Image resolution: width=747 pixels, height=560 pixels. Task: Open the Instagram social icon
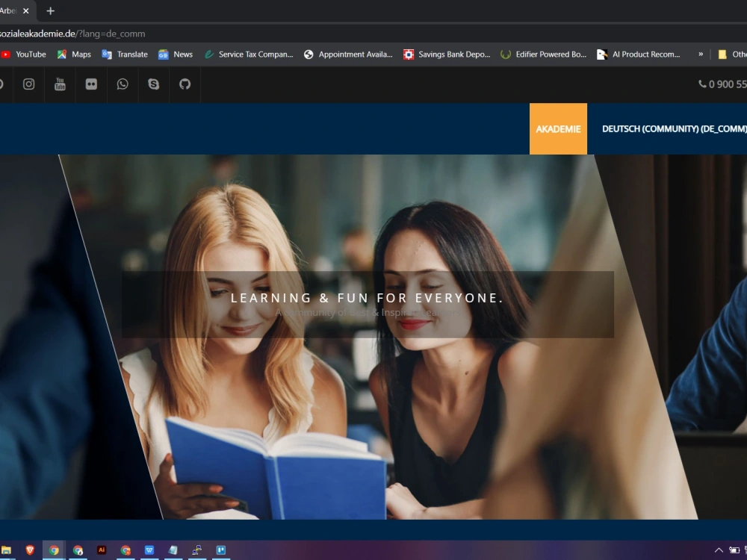tap(28, 84)
